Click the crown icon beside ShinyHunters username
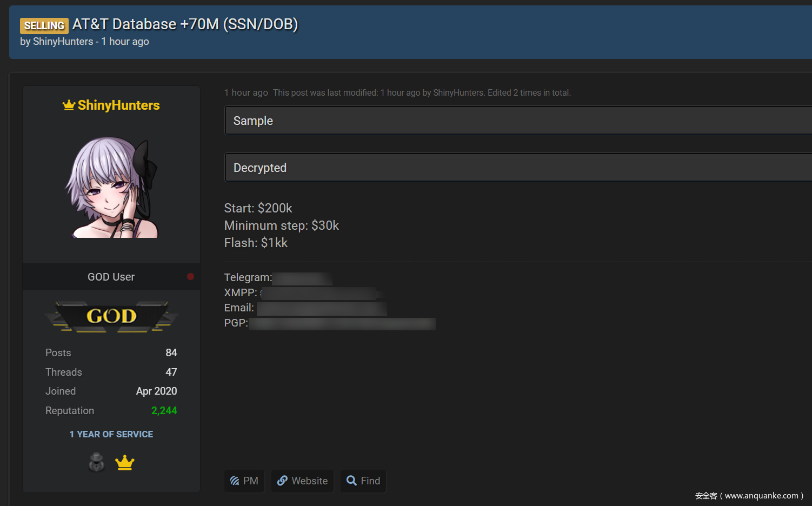Viewport: 812px width, 506px height. 69,105
